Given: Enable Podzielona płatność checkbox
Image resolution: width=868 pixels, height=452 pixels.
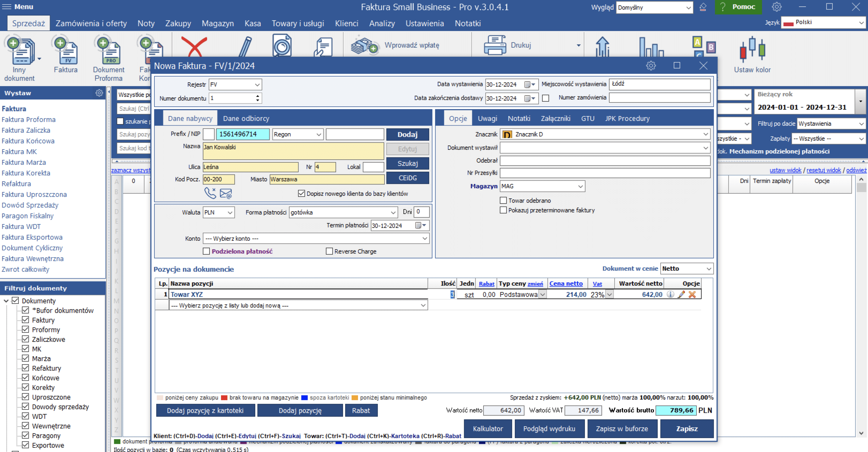Looking at the screenshot, I should click(206, 251).
